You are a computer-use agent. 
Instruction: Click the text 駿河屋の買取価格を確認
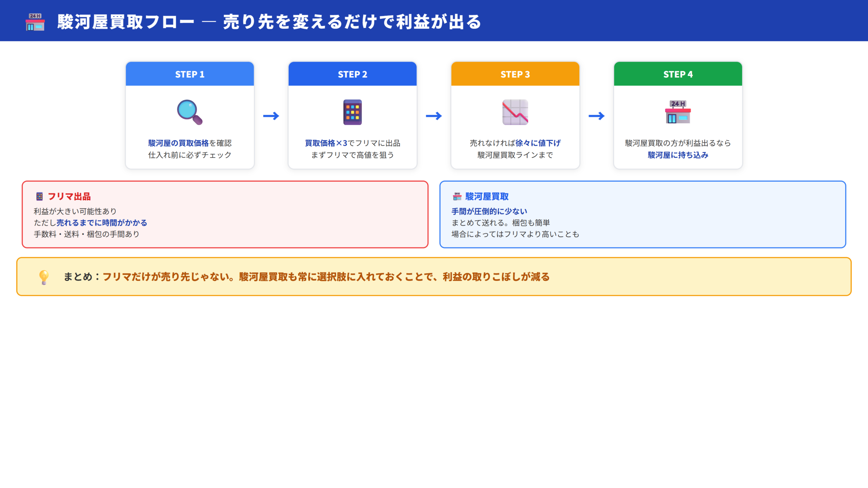coord(190,143)
